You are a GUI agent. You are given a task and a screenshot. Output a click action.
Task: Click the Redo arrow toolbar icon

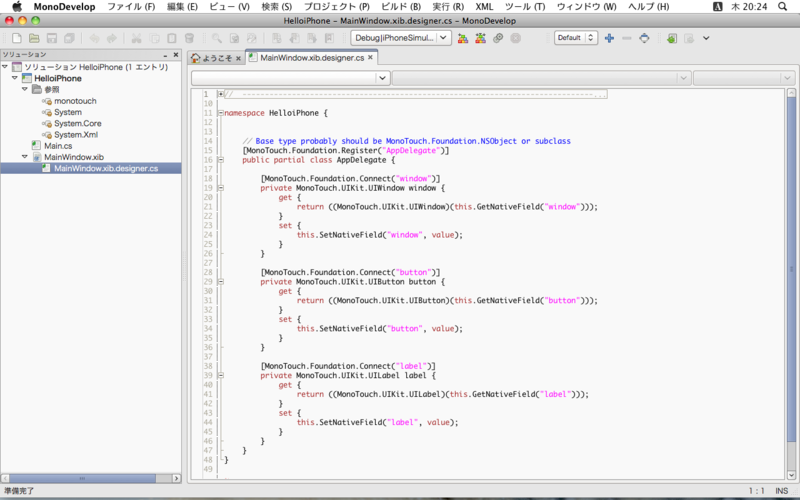tap(111, 38)
